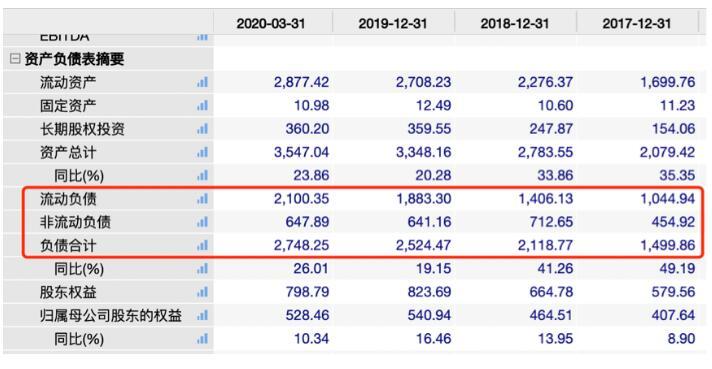Click value 712.65 in 非流动负债 row
This screenshot has width=712, height=369.
(x=551, y=222)
